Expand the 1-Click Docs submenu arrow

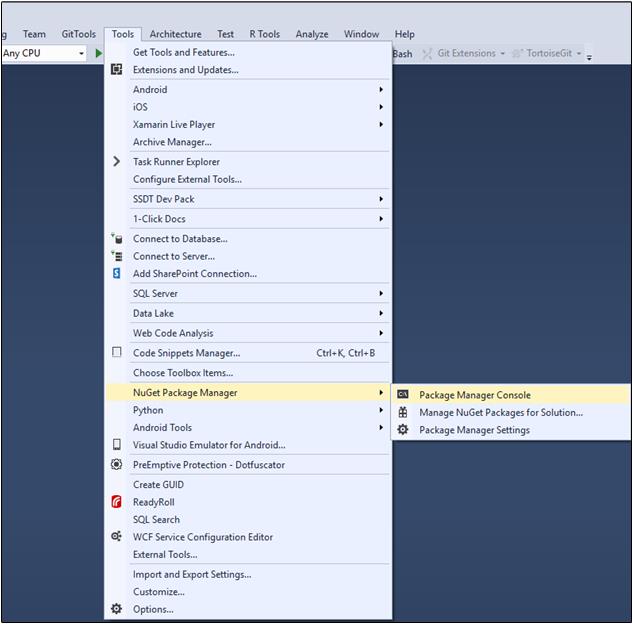[x=381, y=218]
